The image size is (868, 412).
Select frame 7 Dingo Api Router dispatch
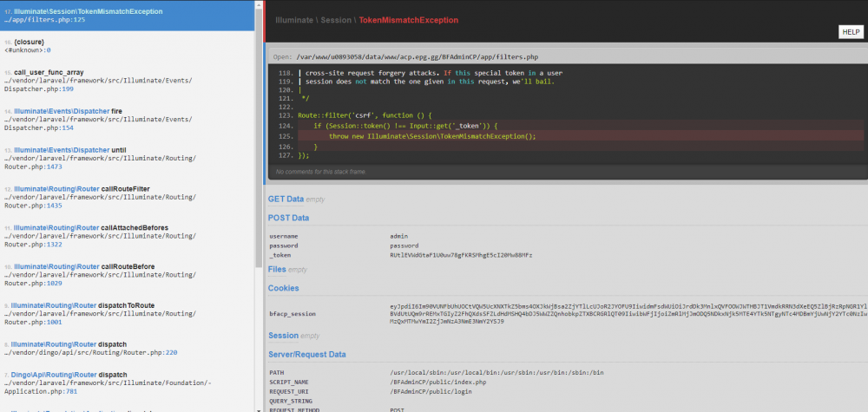click(x=127, y=381)
